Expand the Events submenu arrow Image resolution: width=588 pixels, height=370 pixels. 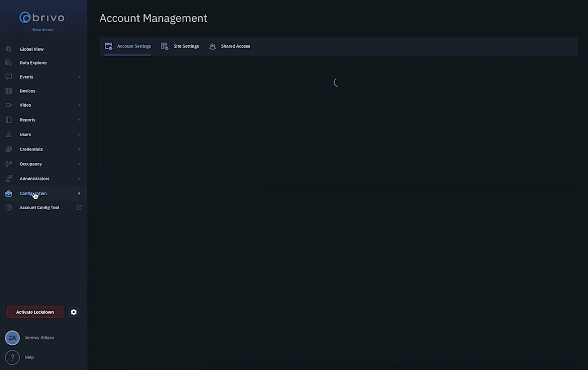pos(79,77)
